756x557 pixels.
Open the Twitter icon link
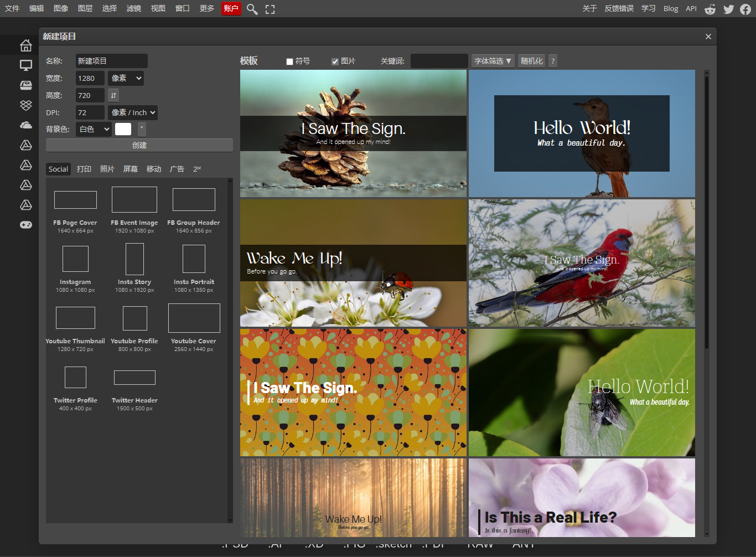click(728, 9)
